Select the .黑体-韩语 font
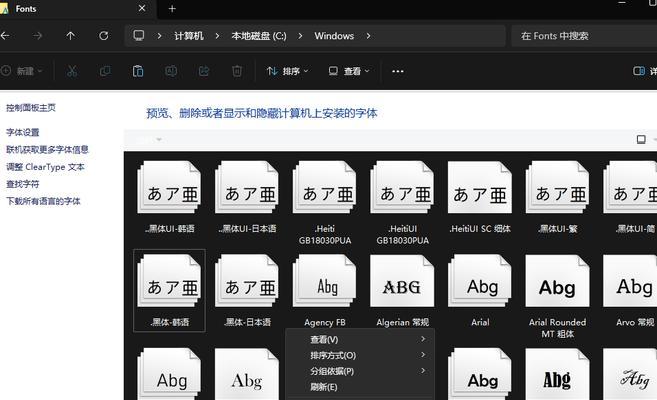This screenshot has height=400, width=657. [169, 290]
